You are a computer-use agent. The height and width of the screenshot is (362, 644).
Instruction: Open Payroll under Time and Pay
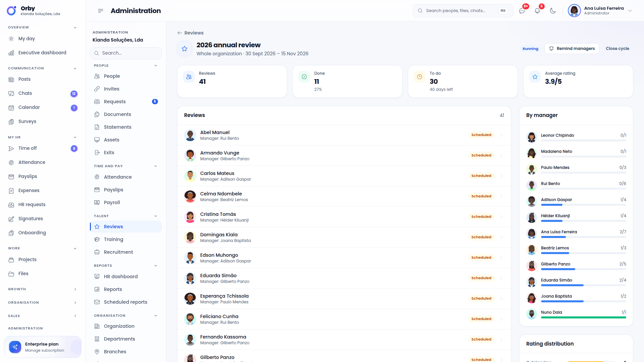pos(126,202)
